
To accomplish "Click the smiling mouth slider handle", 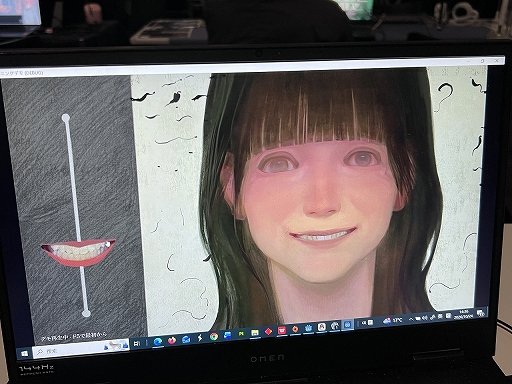I will 78,252.
